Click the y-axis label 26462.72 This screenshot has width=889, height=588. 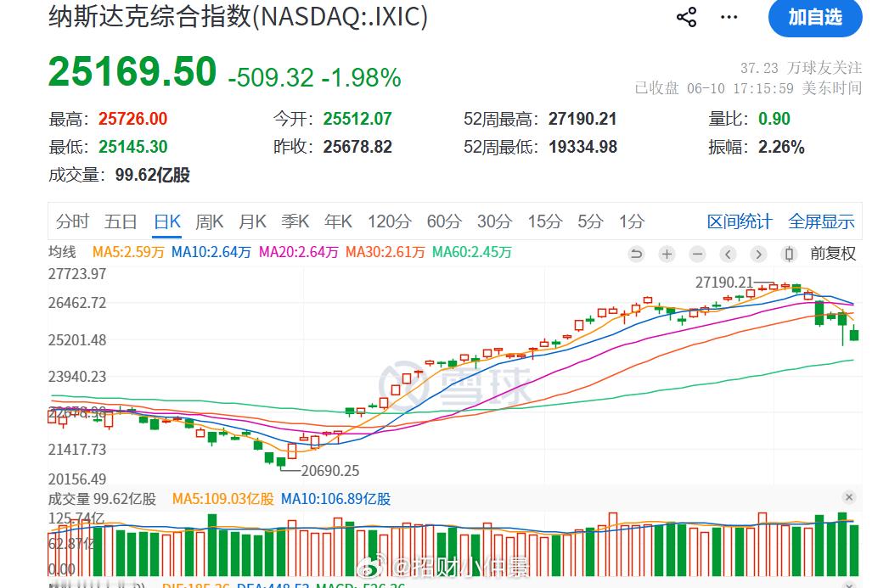pos(77,303)
